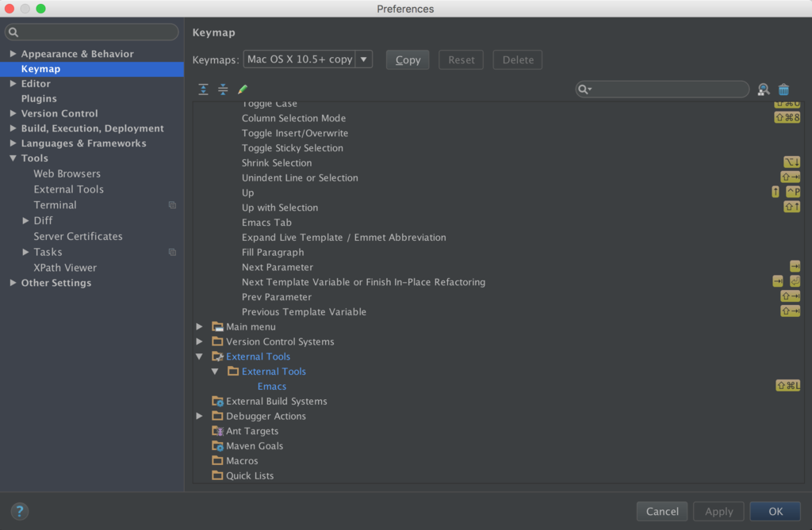Click the Quick Lists folder icon

point(217,475)
